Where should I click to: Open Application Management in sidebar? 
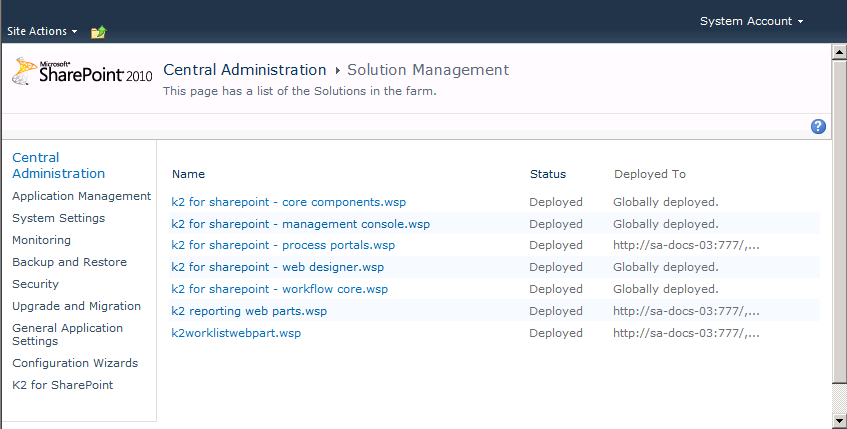(x=82, y=196)
